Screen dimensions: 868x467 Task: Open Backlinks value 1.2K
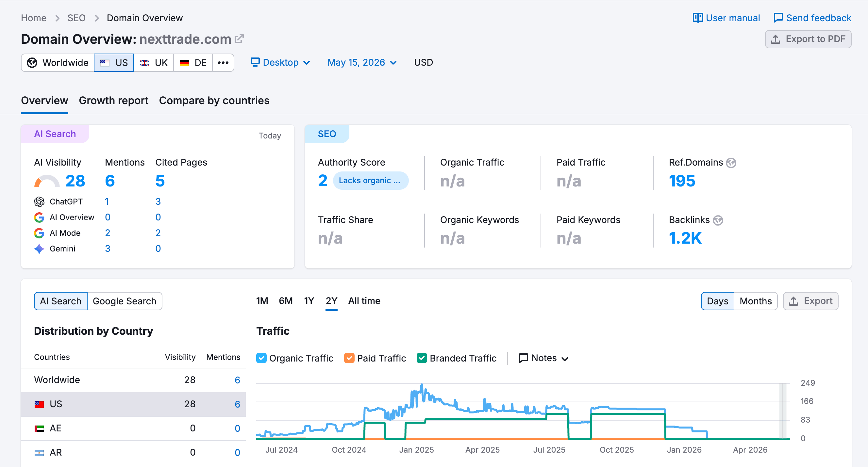pos(685,238)
